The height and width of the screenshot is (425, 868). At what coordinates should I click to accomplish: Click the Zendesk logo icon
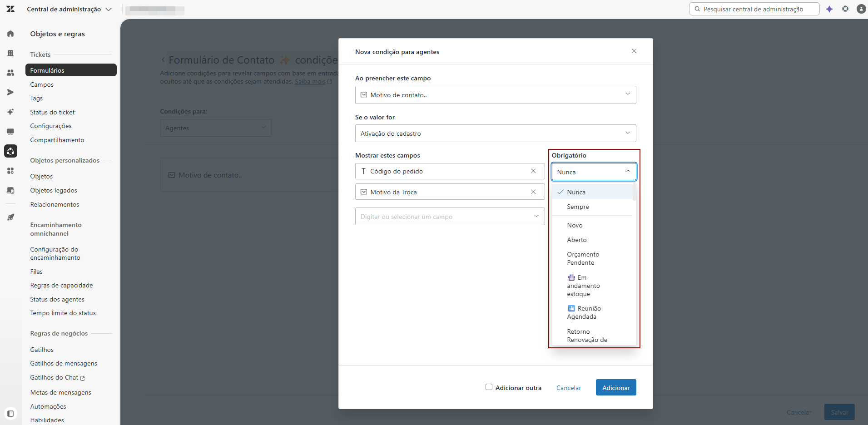pyautogui.click(x=10, y=9)
